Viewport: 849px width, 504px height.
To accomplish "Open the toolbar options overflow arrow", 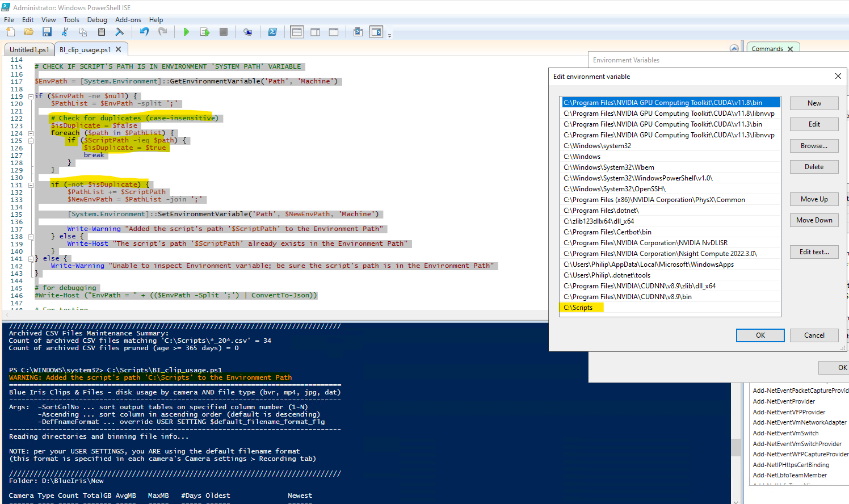I will [390, 35].
